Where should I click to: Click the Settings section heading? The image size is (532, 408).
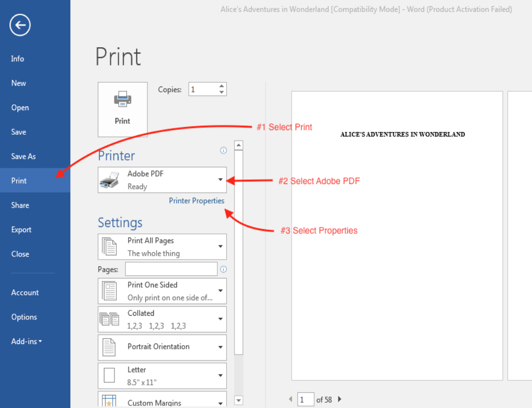tap(120, 223)
